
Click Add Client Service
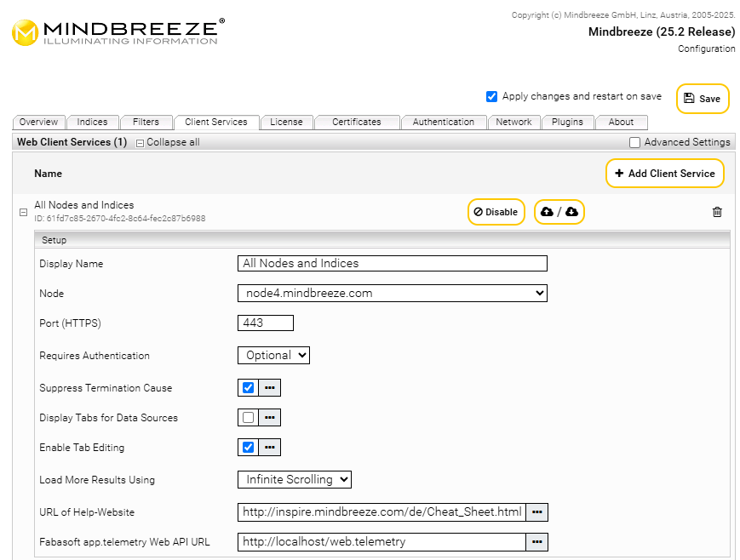pyautogui.click(x=665, y=174)
